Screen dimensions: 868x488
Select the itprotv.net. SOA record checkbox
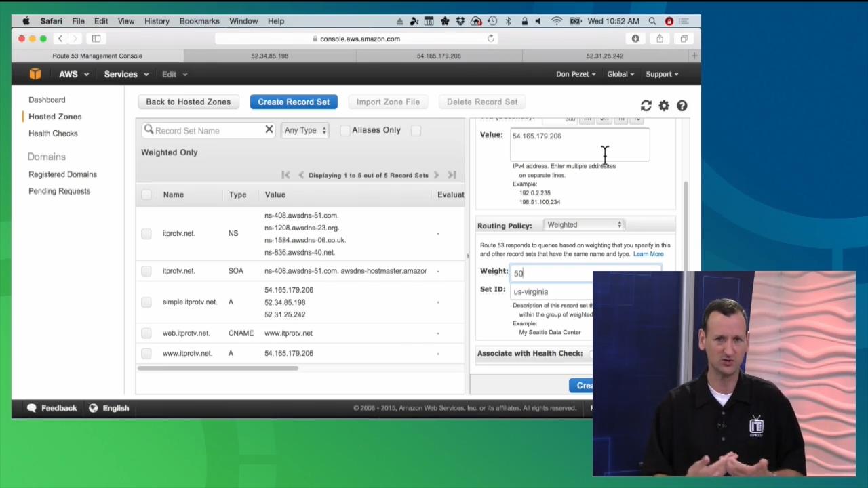(146, 271)
